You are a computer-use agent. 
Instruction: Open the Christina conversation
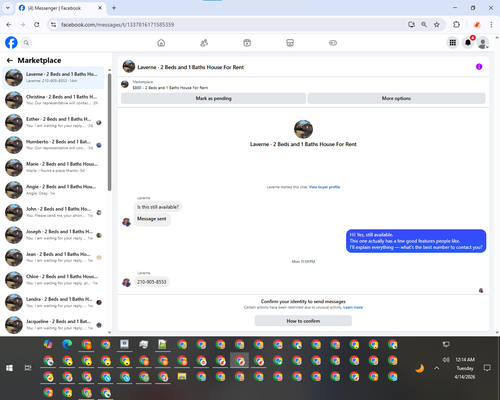pyautogui.click(x=53, y=100)
